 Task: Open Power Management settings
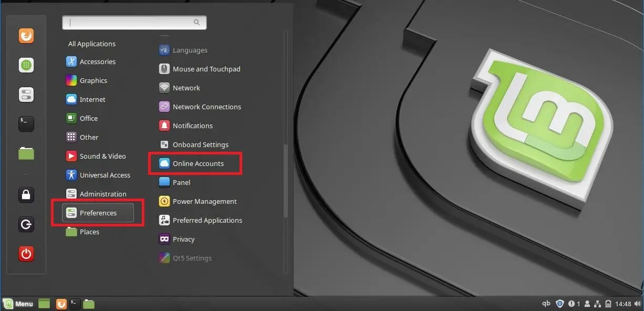tap(204, 201)
